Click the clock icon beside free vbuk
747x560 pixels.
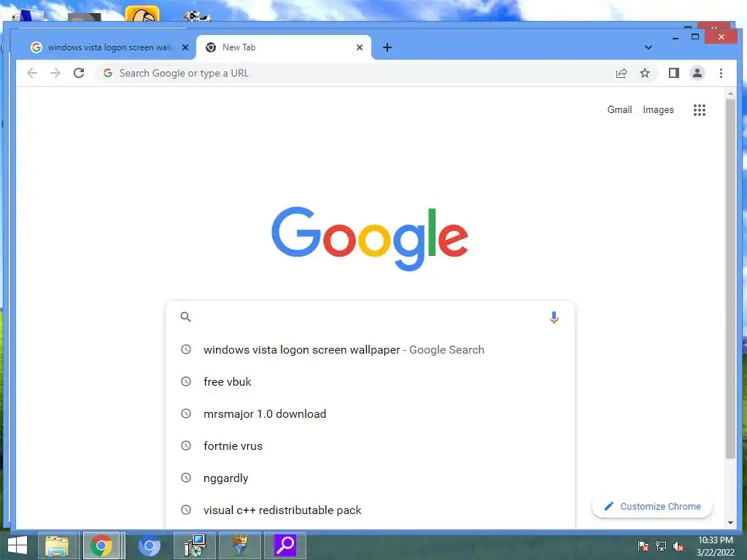click(x=186, y=381)
